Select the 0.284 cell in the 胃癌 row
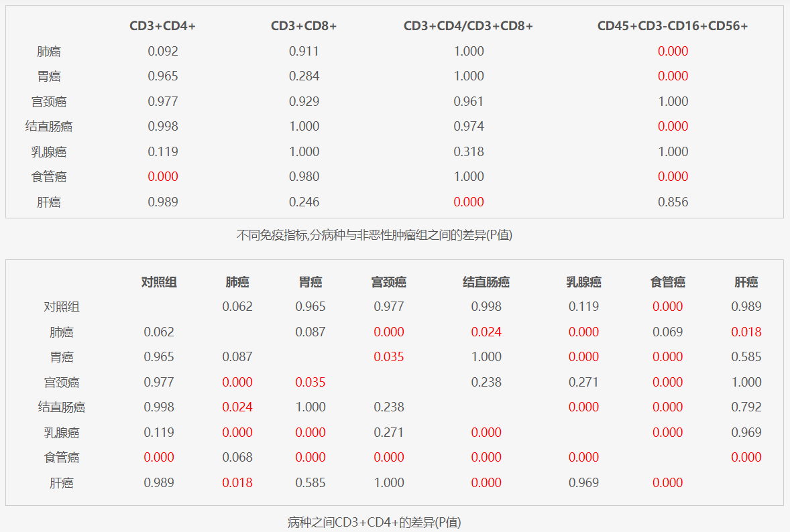Viewport: 790px width, 532px height. click(304, 76)
